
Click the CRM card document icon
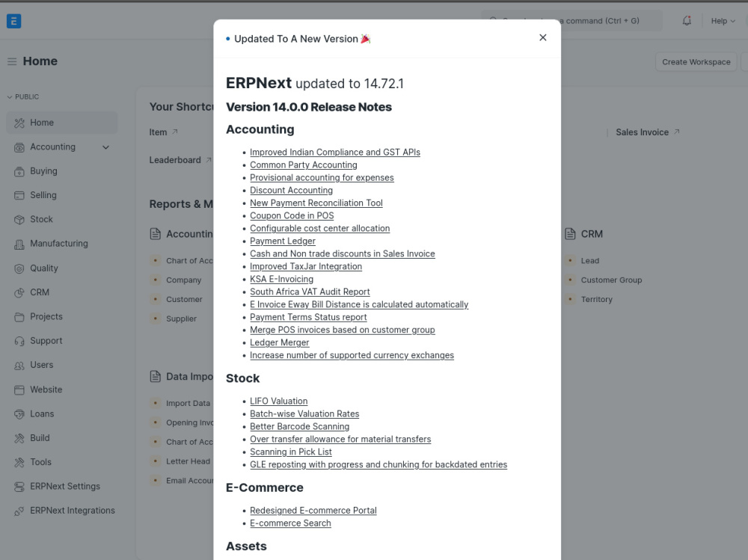pos(570,234)
